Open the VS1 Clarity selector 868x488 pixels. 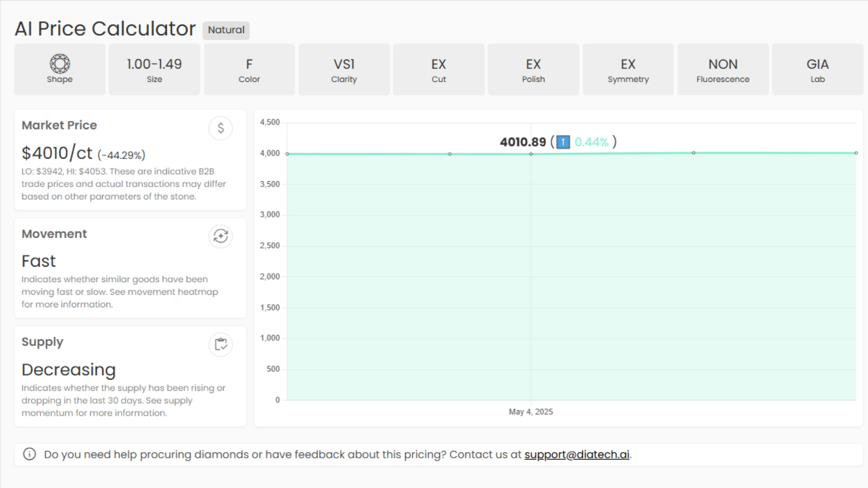pyautogui.click(x=344, y=70)
